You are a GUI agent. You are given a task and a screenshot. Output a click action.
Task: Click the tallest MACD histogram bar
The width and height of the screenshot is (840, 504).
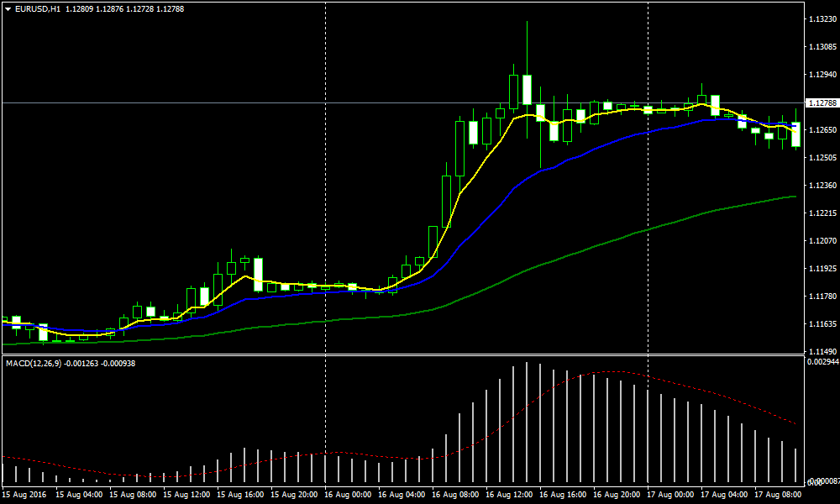coord(527,420)
